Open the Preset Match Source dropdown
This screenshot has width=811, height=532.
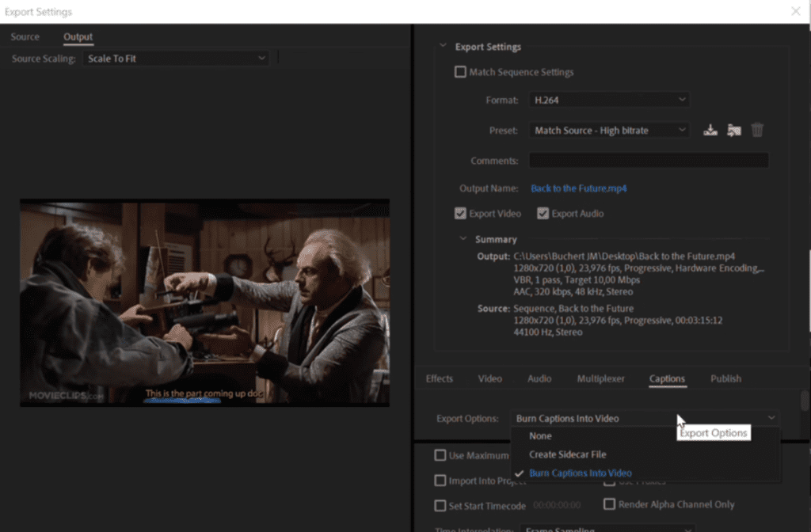tap(609, 131)
